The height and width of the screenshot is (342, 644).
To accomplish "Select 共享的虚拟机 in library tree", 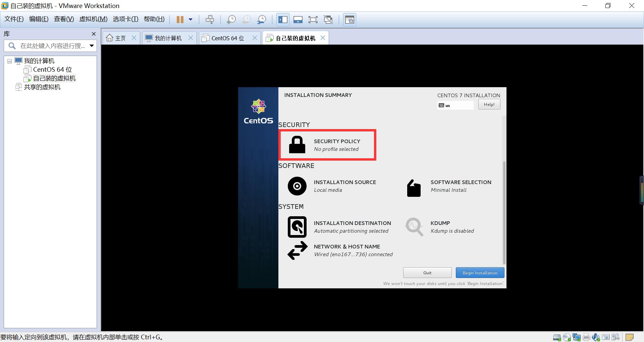I will pos(42,87).
